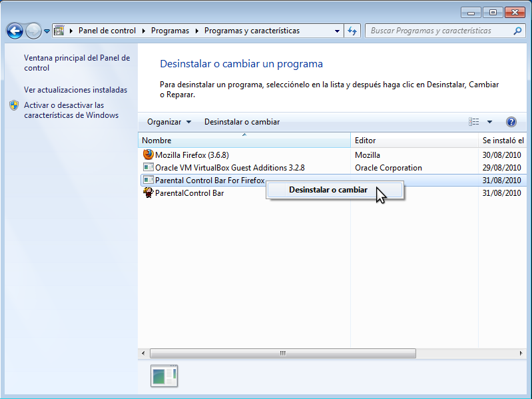Open Ventana principal del Panel de control
The height and width of the screenshot is (399, 532).
[x=77, y=63]
